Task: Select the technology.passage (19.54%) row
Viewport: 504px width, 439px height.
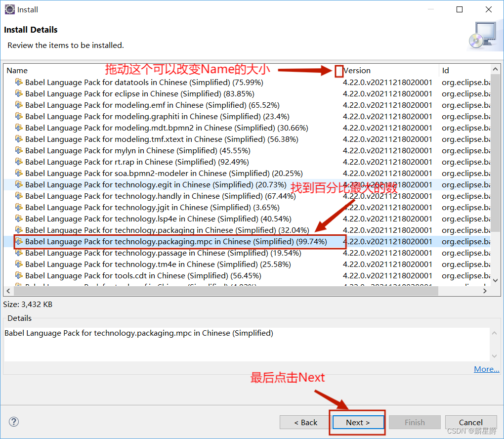Action: pos(247,253)
